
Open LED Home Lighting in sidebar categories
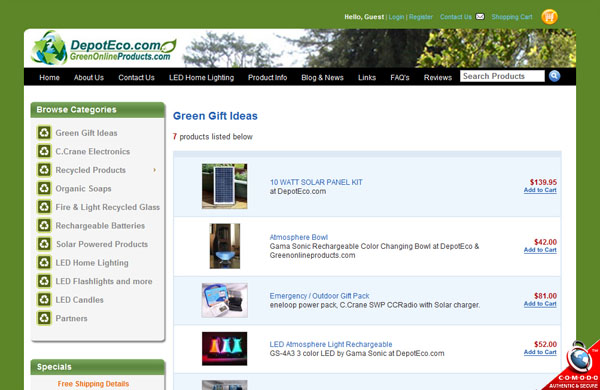pos(92,263)
